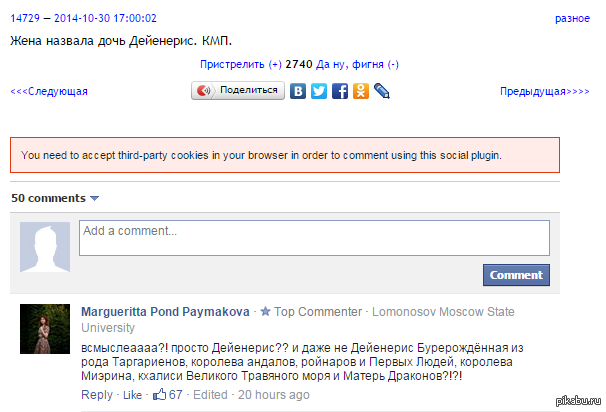This screenshot has width=606, height=412.
Task: Share via the Odnoklassniki icon
Action: tap(361, 91)
